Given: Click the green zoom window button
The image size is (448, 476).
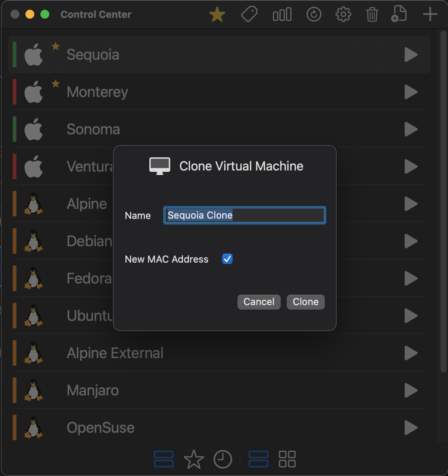Looking at the screenshot, I should (45, 15).
